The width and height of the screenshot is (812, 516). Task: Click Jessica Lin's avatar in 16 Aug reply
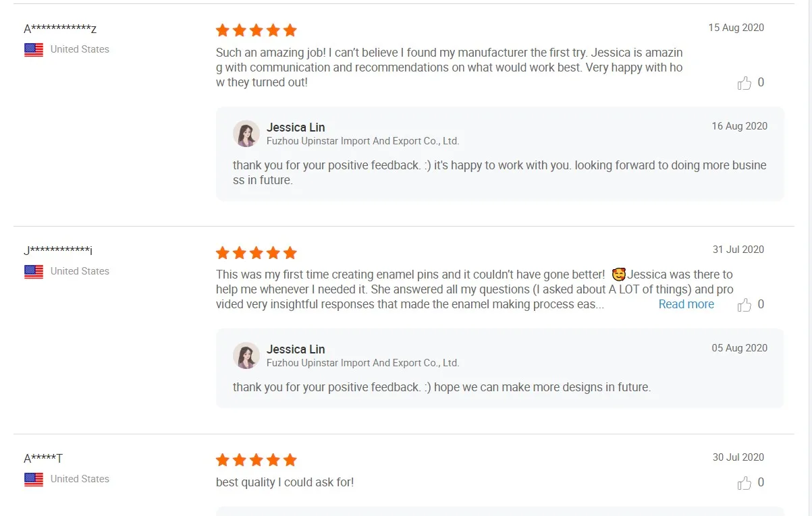pos(246,134)
